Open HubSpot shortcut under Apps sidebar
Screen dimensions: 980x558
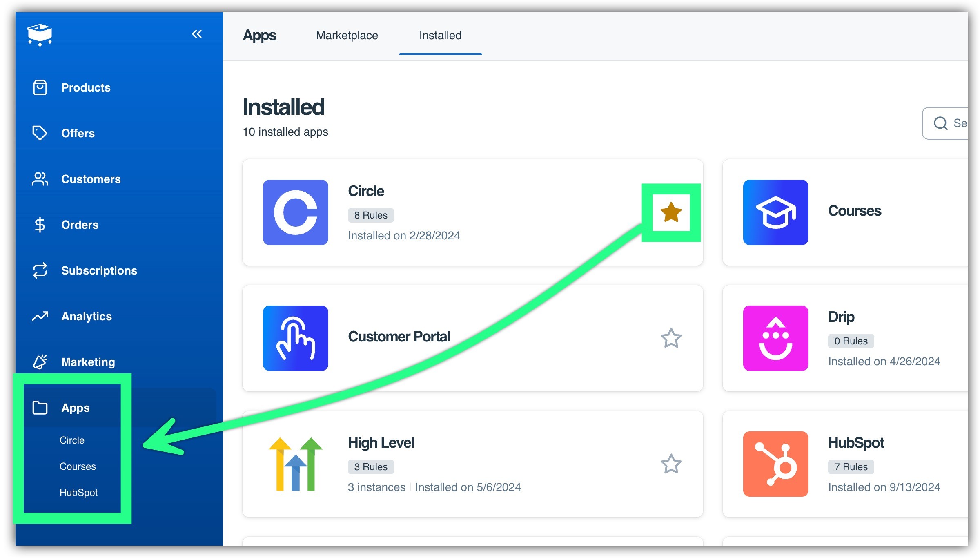point(78,493)
